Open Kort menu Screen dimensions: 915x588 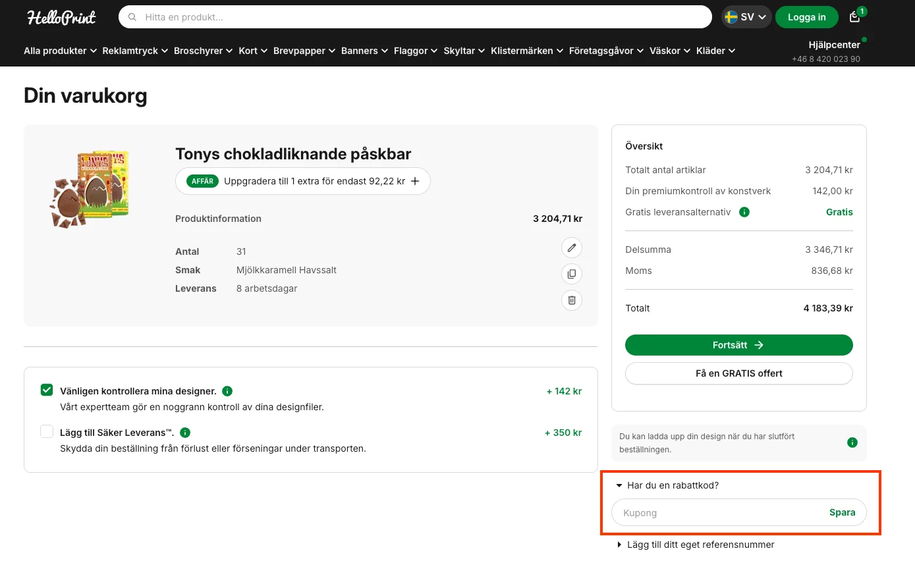tap(253, 51)
